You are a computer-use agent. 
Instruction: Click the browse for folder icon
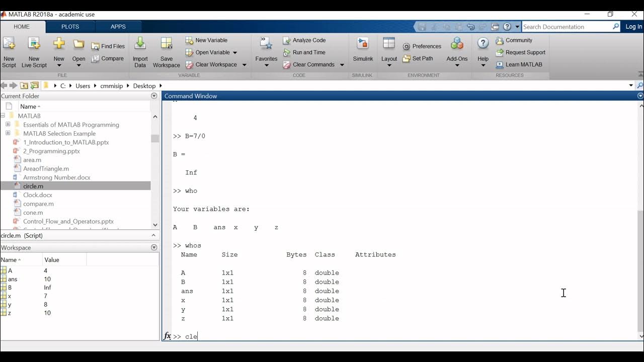(x=34, y=86)
